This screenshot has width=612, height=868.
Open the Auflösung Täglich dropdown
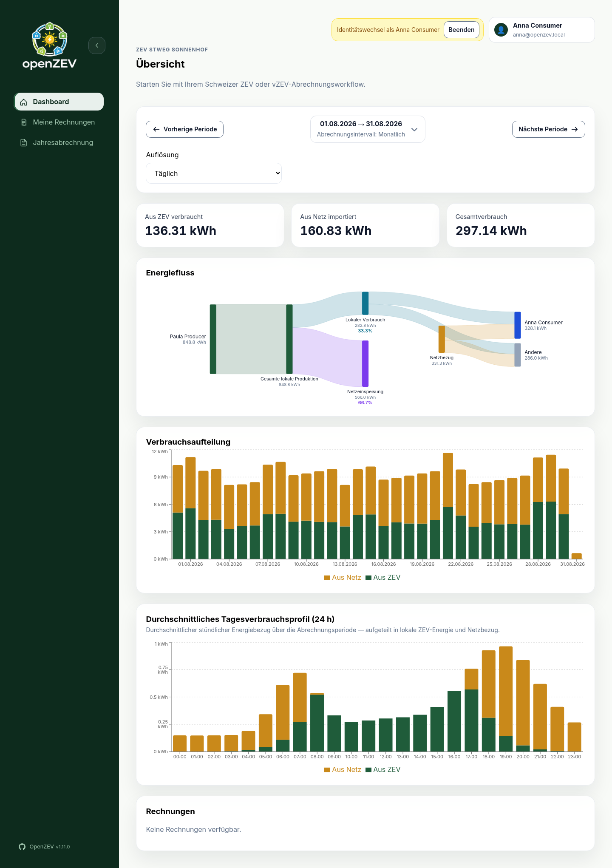click(214, 173)
